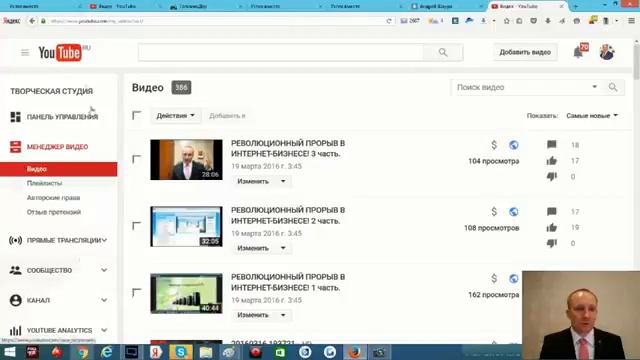The image size is (640, 360).
Task: Check the box for 1 часть video
Action: pos(137,293)
